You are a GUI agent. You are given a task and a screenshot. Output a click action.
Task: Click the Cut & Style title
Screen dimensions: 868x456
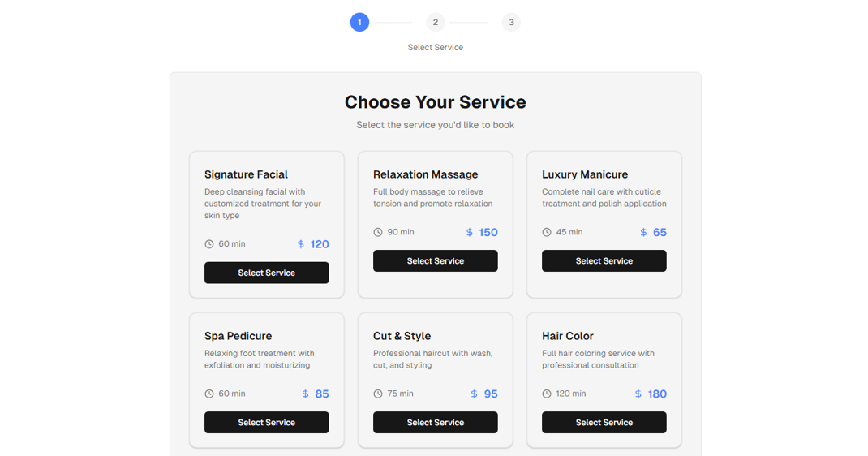point(402,336)
